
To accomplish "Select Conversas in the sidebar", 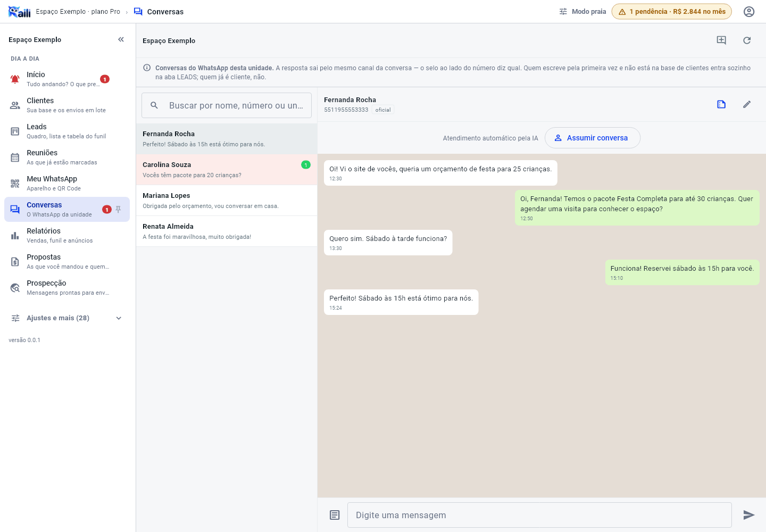I will coord(67,210).
